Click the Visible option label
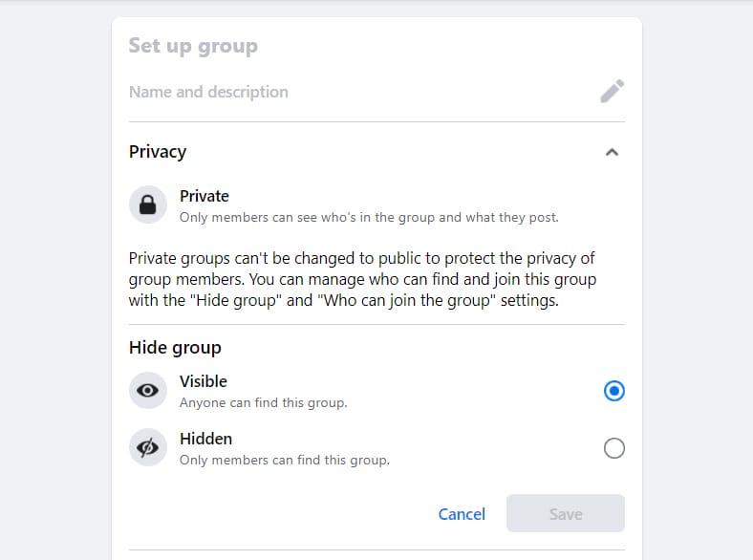Viewport: 753px width, 560px height. coord(204,381)
